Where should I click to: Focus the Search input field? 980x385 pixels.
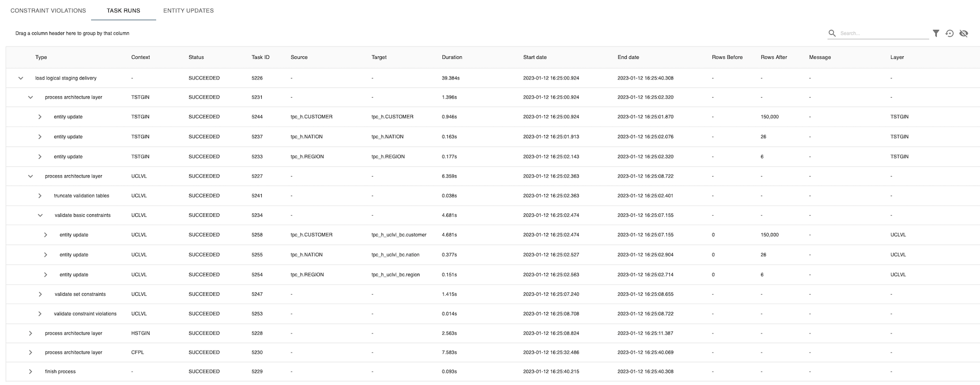883,33
